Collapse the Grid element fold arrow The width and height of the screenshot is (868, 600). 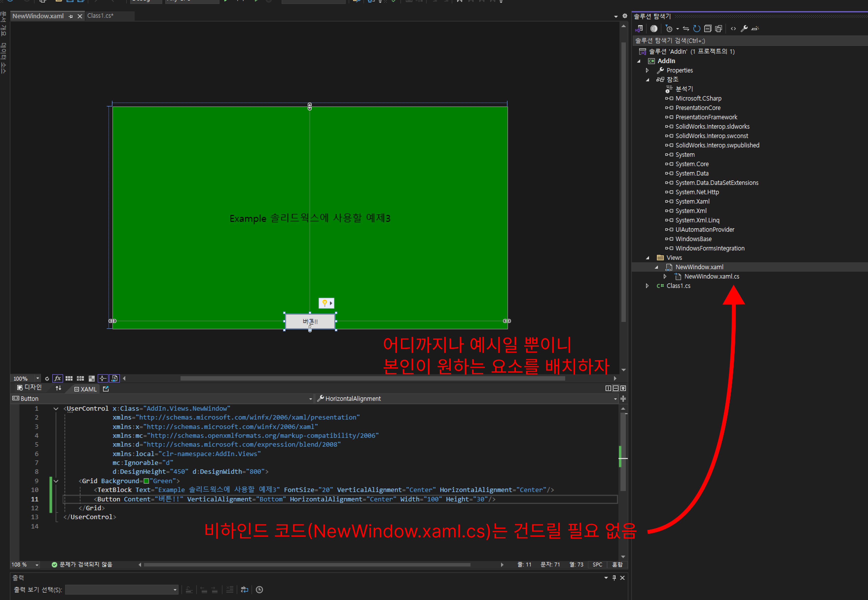[56, 481]
